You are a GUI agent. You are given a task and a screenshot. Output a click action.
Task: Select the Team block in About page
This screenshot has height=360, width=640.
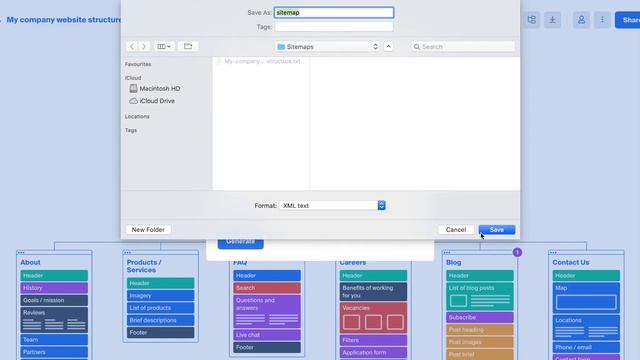tap(54, 340)
